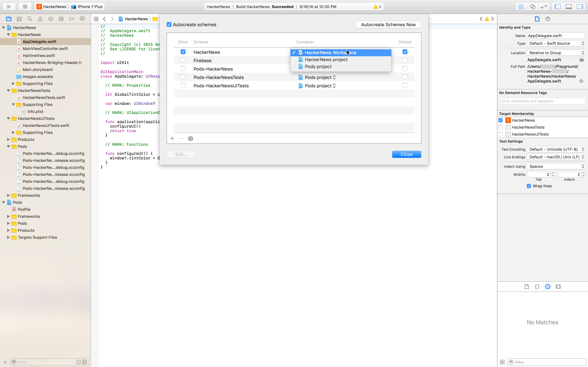Click AppDelegate.swift in file navigator
Image resolution: width=588 pixels, height=367 pixels.
pyautogui.click(x=39, y=41)
